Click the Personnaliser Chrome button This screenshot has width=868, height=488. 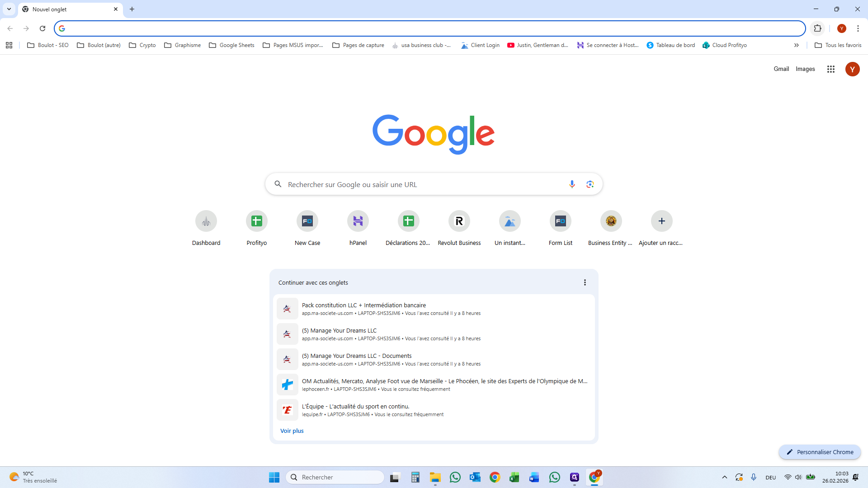(819, 452)
